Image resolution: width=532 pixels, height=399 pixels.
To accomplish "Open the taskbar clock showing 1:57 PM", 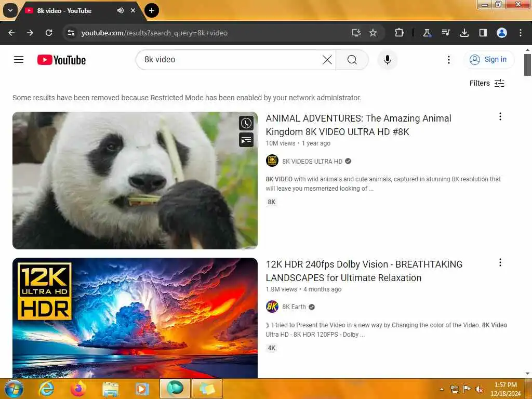I will (x=506, y=389).
